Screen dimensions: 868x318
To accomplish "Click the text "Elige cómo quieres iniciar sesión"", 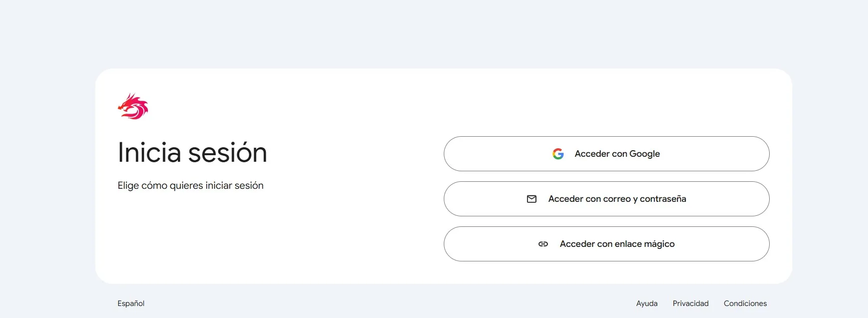I will coord(191,185).
